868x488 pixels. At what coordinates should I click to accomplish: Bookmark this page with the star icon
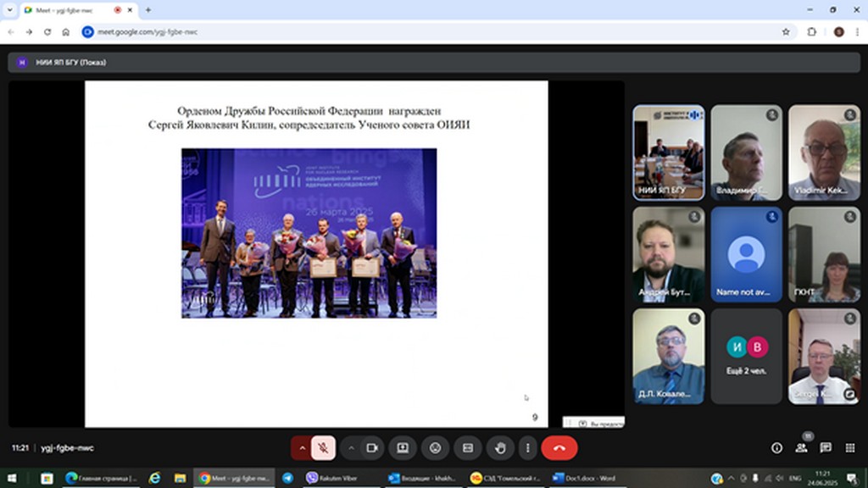tap(786, 31)
